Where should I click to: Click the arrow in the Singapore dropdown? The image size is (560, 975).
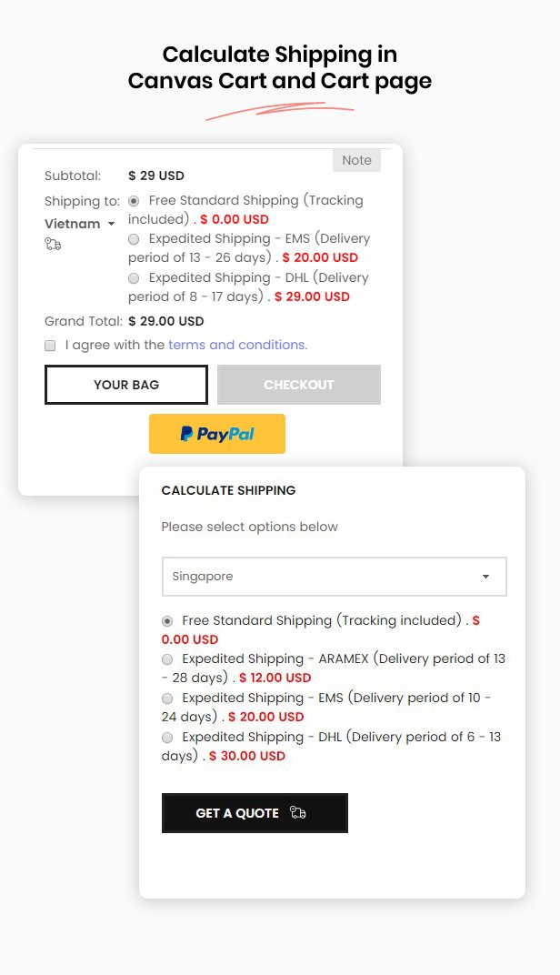pyautogui.click(x=485, y=577)
